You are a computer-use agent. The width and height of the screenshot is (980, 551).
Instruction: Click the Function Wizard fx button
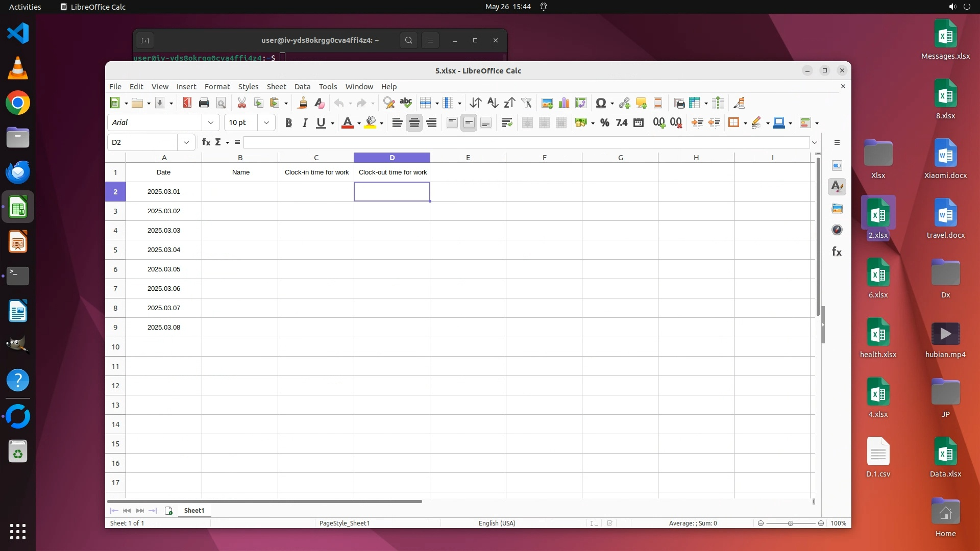pos(206,142)
